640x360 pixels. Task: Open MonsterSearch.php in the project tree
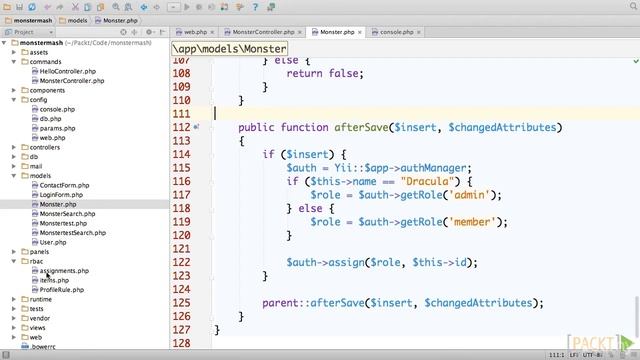[x=67, y=214]
